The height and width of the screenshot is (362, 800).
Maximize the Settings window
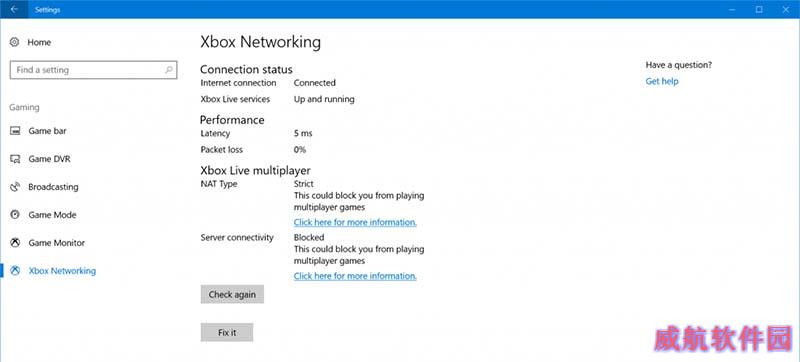point(759,9)
